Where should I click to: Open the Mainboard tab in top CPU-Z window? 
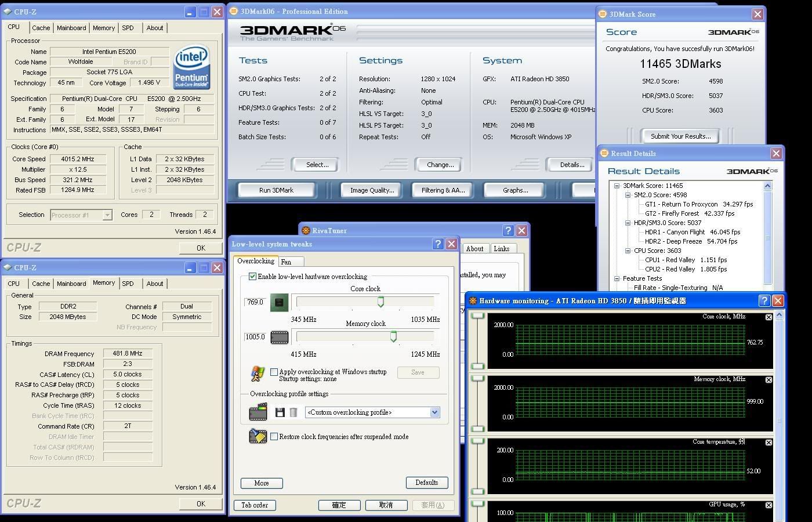click(x=71, y=28)
